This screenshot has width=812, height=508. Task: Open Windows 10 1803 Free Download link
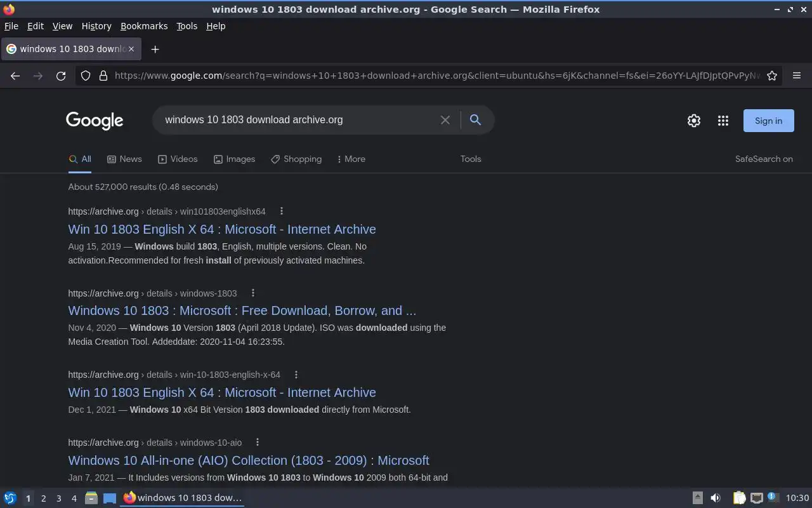tap(242, 311)
